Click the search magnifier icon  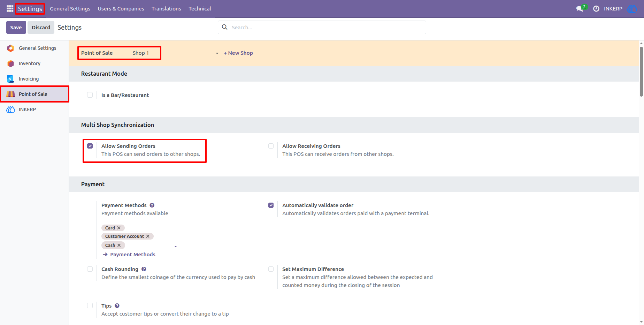click(225, 27)
